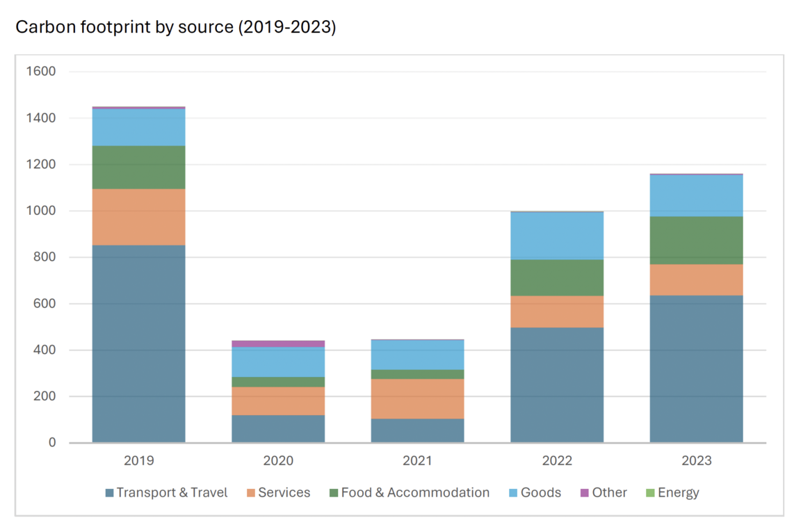The image size is (801, 532).
Task: Select the purple Other segment on 2020 bar
Action: 278,342
